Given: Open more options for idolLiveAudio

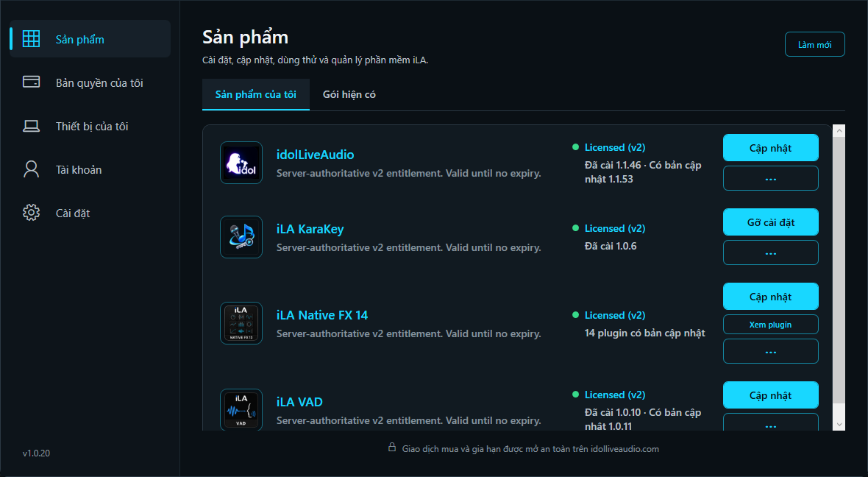Looking at the screenshot, I should click(771, 178).
